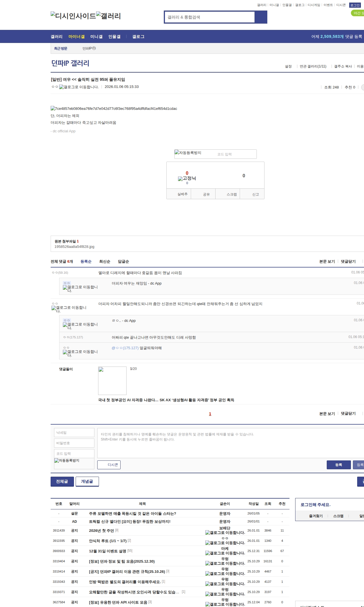The height and width of the screenshot is (607, 364).
Task: Sort comments by 최신순
Action: click(x=105, y=262)
